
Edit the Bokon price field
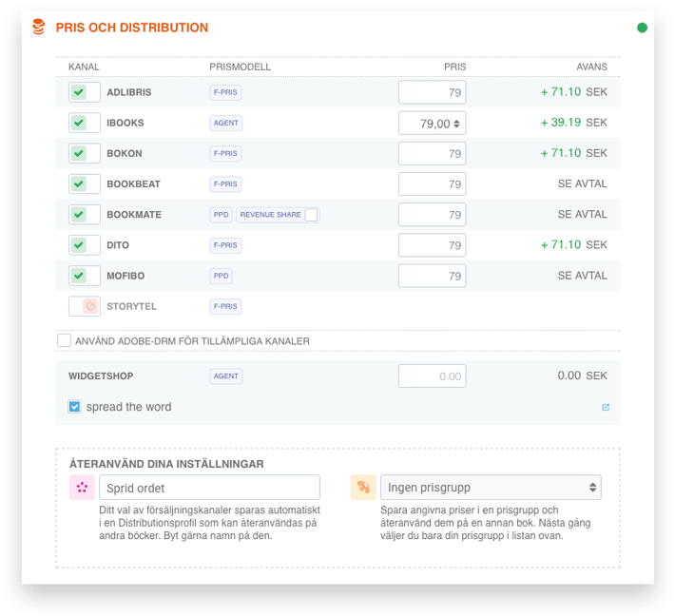click(433, 153)
